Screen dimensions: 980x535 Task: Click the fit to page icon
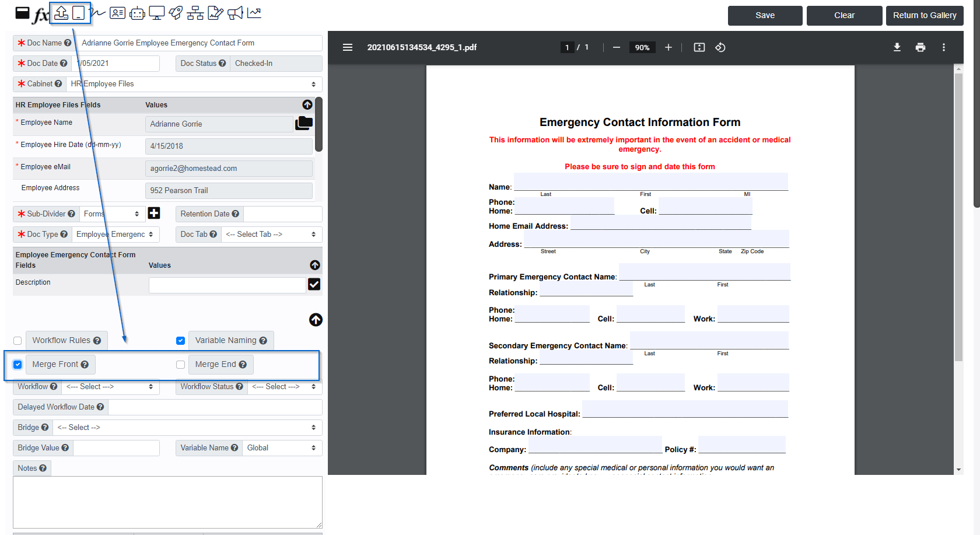tap(699, 47)
